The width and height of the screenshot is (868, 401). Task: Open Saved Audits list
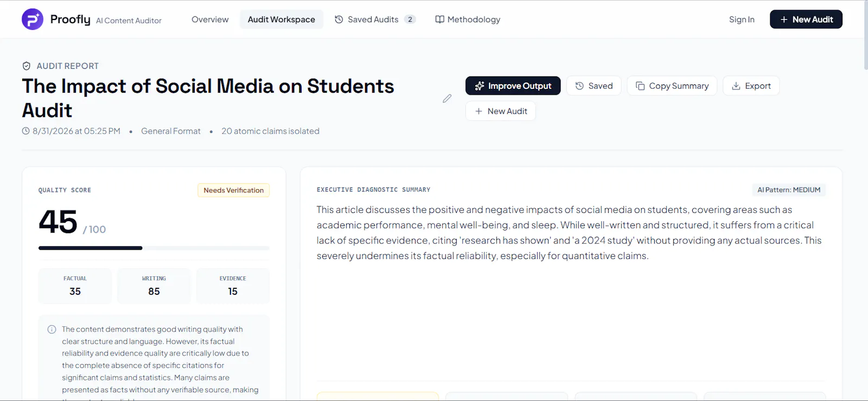click(375, 20)
